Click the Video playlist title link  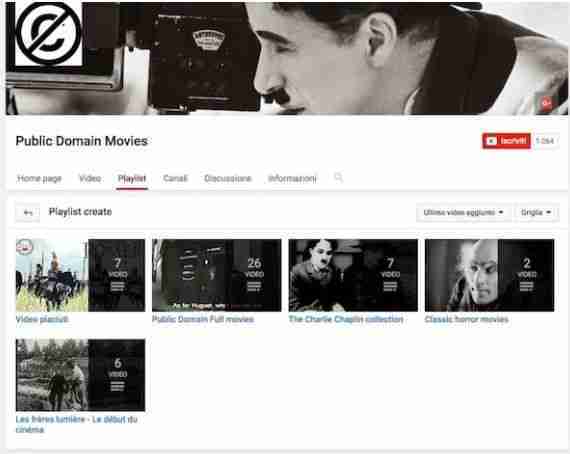42,320
